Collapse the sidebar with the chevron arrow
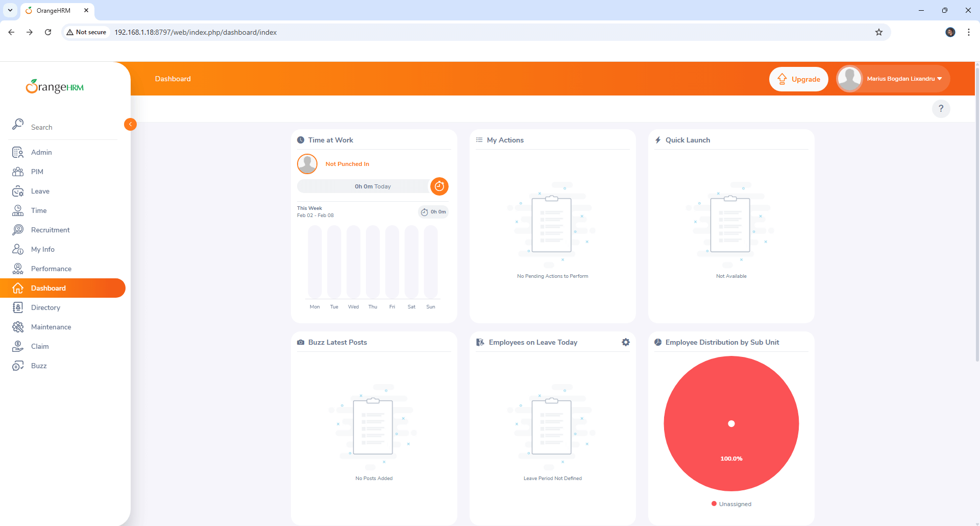 pos(130,124)
